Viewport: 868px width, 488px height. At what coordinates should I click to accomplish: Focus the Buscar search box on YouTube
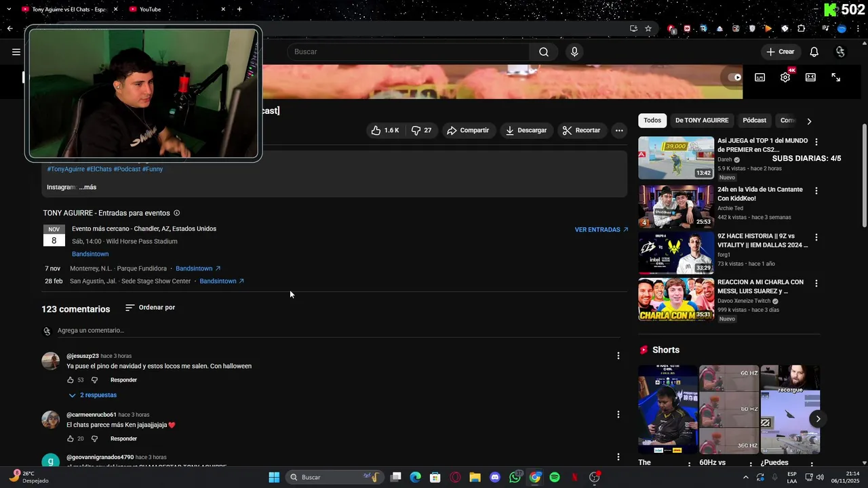[x=410, y=52]
